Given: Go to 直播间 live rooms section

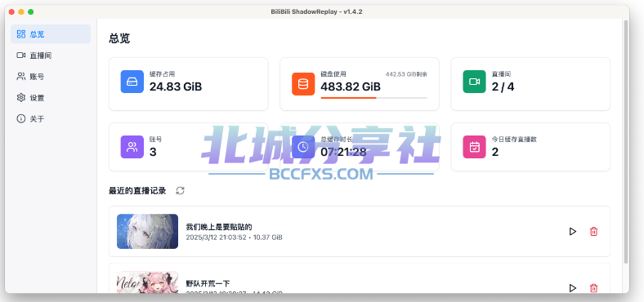Looking at the screenshot, I should [x=51, y=56].
